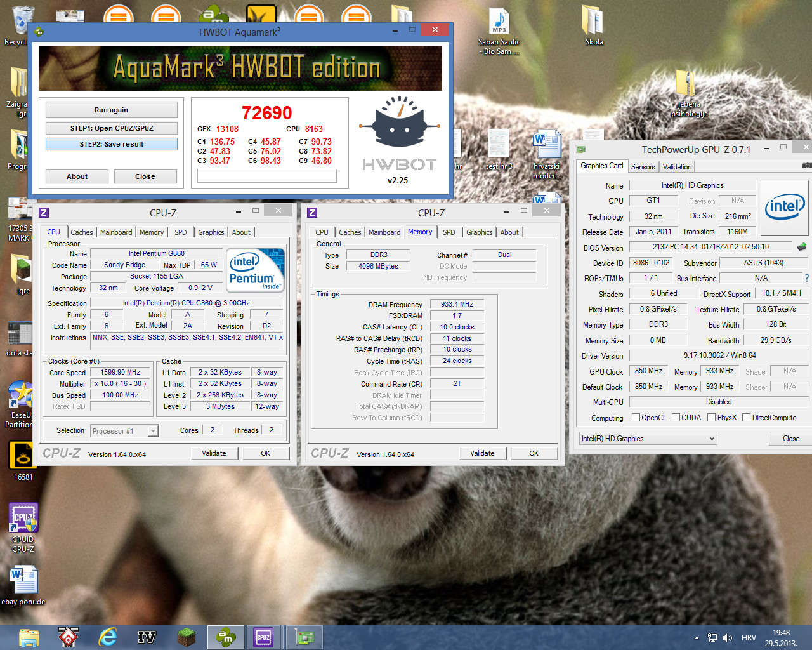The image size is (812, 650).
Task: Open Mainboard tab in left CPU-Z window
Action: point(116,232)
